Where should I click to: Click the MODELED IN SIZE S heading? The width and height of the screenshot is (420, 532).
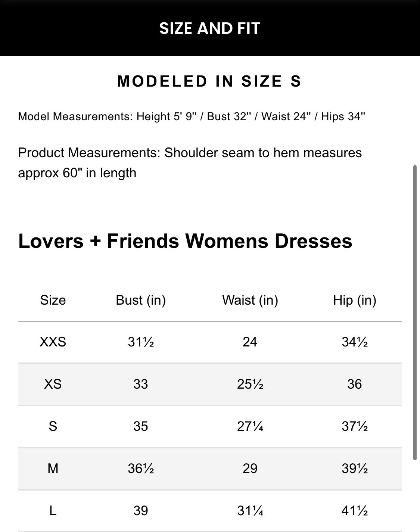[x=209, y=81]
